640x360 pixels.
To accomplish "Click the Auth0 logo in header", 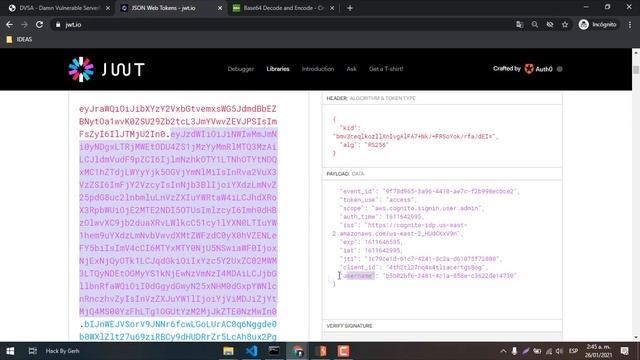I will pyautogui.click(x=539, y=69).
